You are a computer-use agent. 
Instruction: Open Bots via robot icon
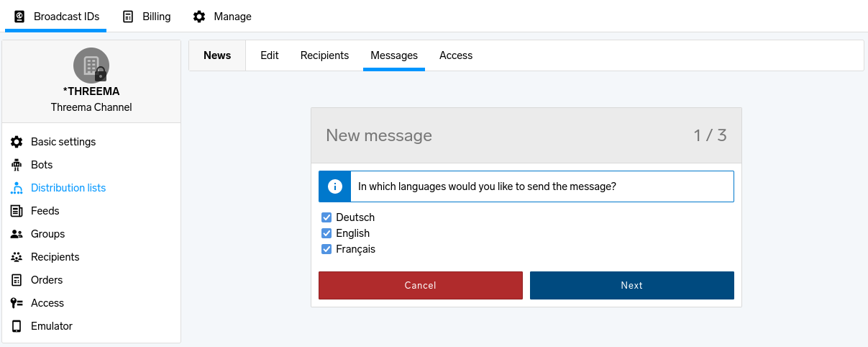(17, 165)
